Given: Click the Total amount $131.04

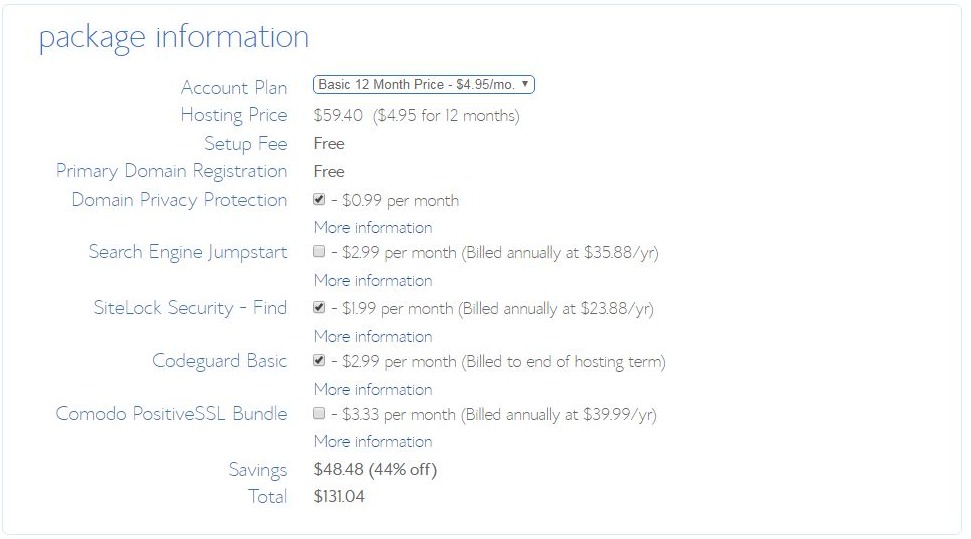Looking at the screenshot, I should pyautogui.click(x=339, y=496).
